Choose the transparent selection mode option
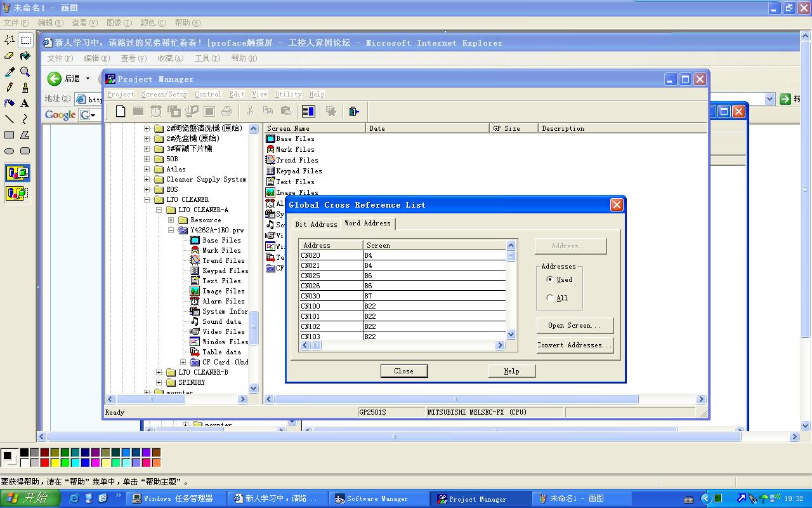The height and width of the screenshot is (508, 812). point(17,193)
